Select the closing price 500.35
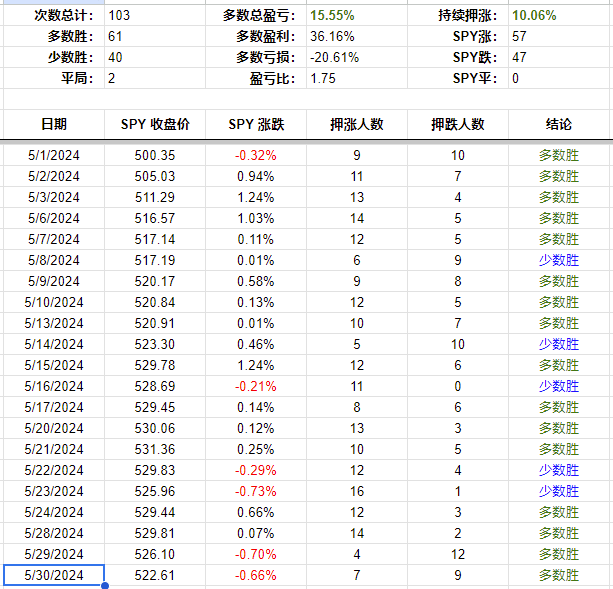613x589 pixels. [155, 155]
